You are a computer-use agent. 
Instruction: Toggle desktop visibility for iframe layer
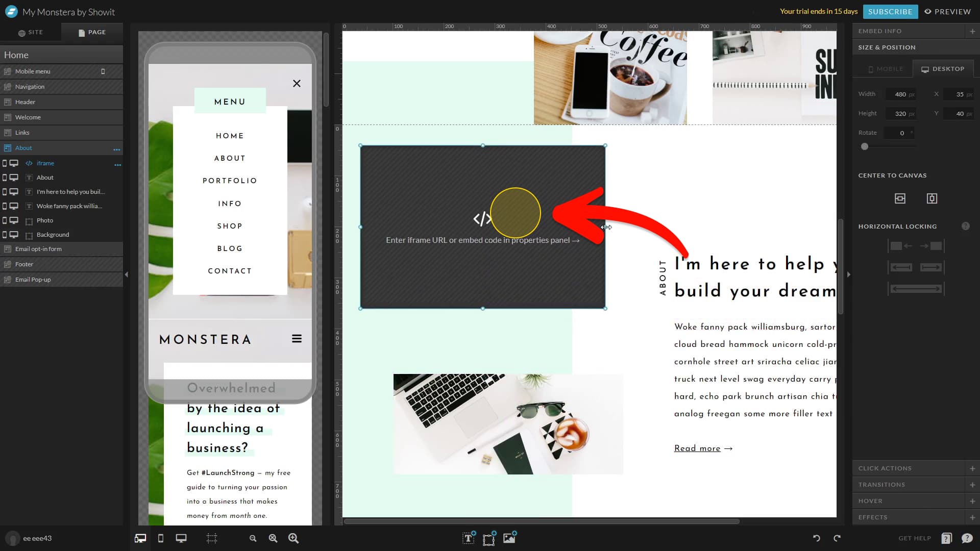[x=14, y=163]
